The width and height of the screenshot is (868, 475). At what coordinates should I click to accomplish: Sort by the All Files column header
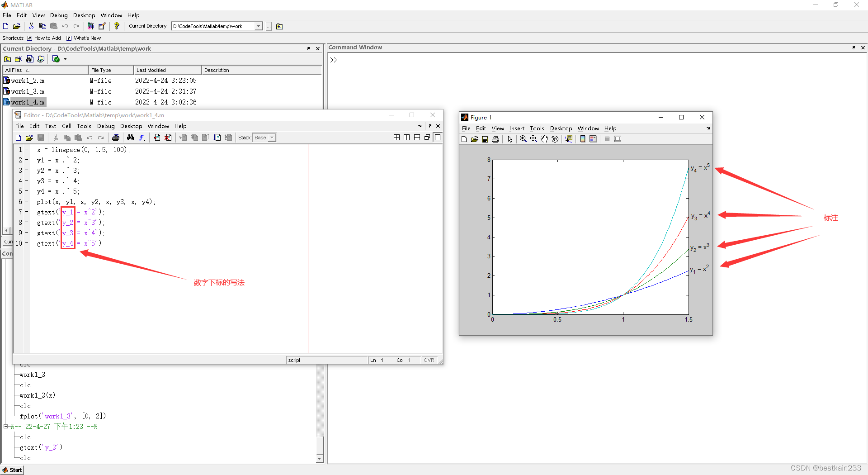click(x=45, y=70)
